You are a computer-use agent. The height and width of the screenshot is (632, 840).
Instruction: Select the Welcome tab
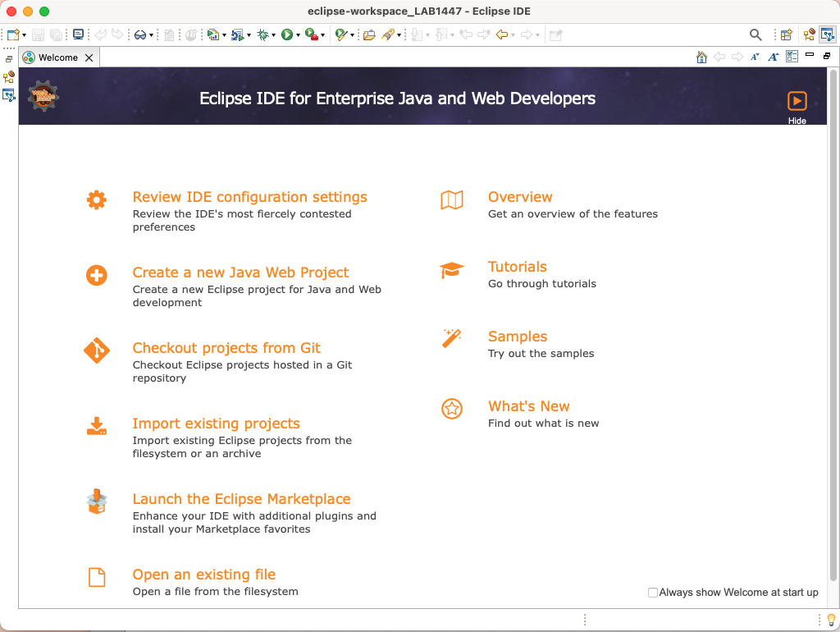click(58, 57)
